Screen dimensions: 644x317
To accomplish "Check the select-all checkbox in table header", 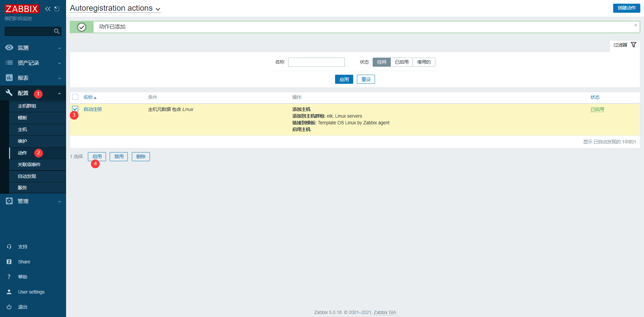I will (75, 97).
